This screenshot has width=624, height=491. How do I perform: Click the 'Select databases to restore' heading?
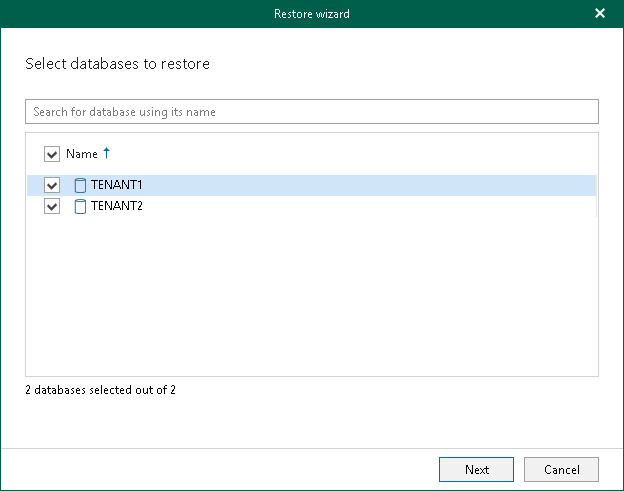pyautogui.click(x=117, y=64)
